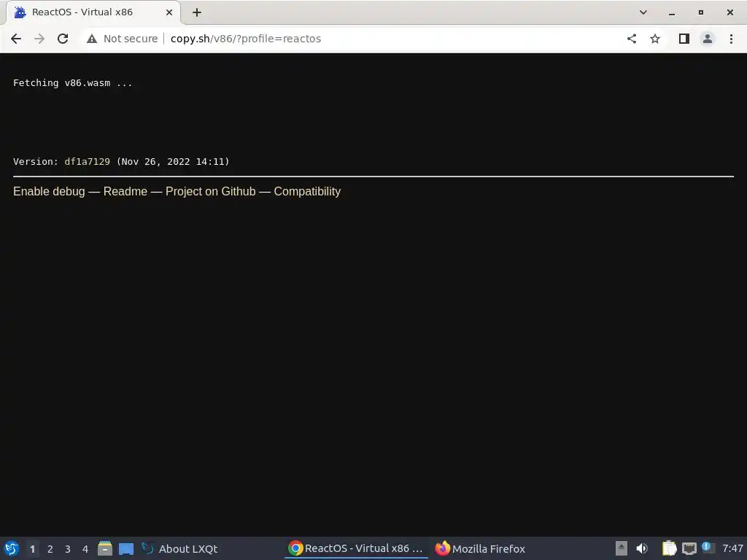Click the Enable debug link
747x560 pixels.
(x=49, y=192)
